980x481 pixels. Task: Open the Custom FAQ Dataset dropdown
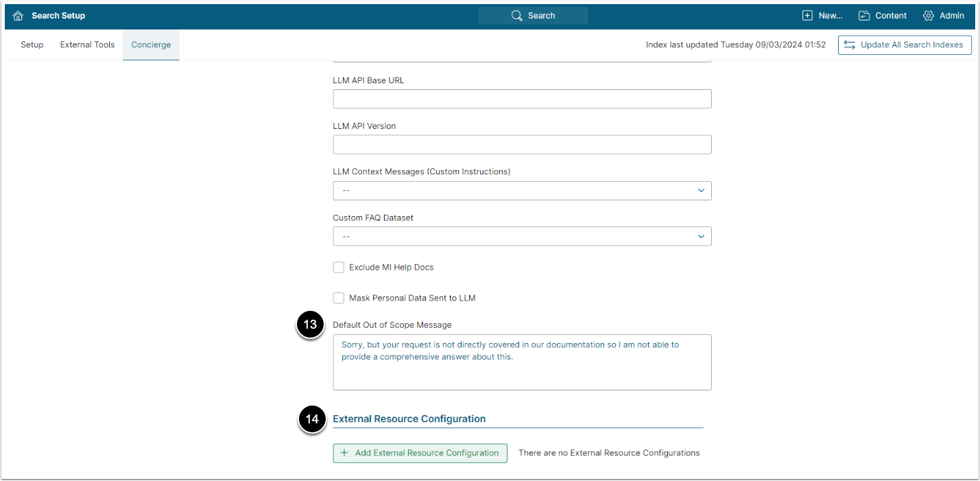tap(522, 236)
